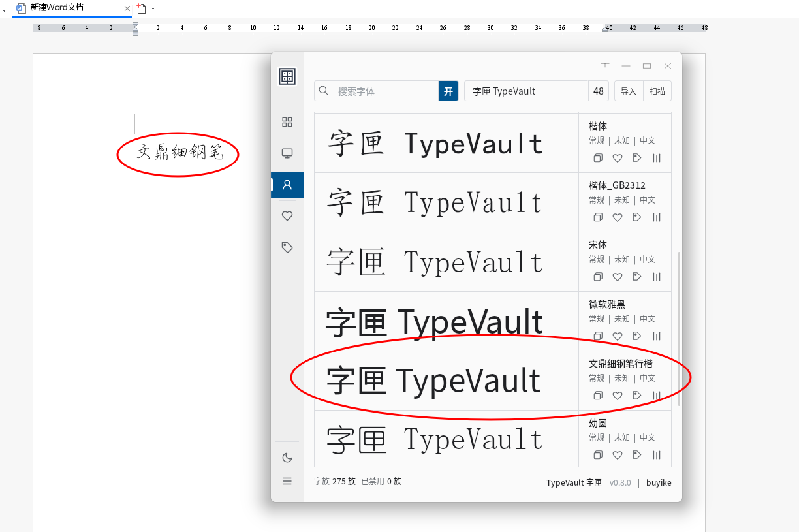
Task: Click the new document plus icon in Word
Action: point(141,8)
